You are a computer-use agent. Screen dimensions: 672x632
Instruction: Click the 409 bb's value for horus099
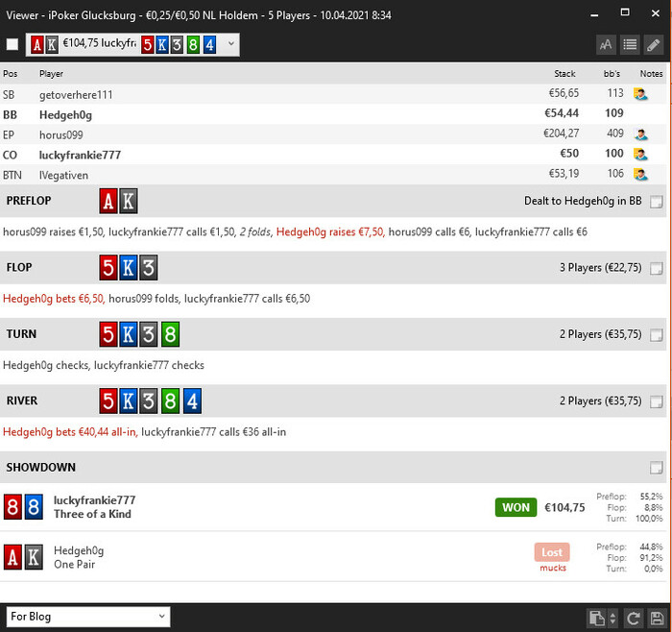pos(615,134)
